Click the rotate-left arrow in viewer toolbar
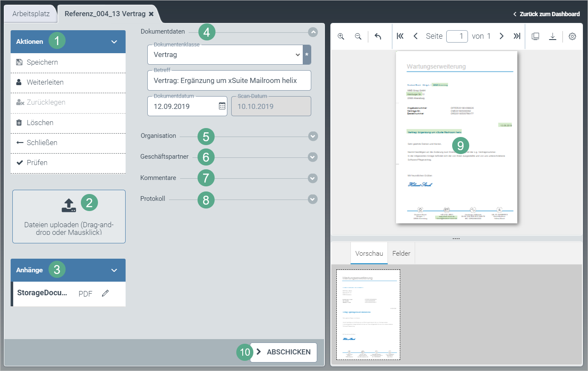 pyautogui.click(x=378, y=37)
